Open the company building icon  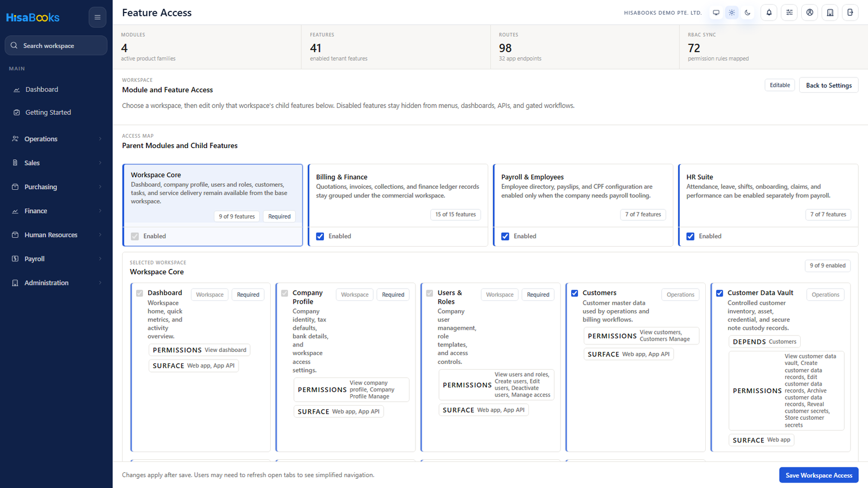coord(830,12)
